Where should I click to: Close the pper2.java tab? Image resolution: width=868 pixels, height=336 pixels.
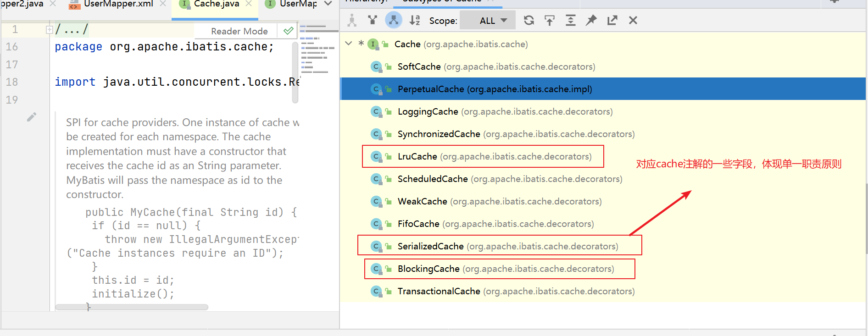pos(53,4)
